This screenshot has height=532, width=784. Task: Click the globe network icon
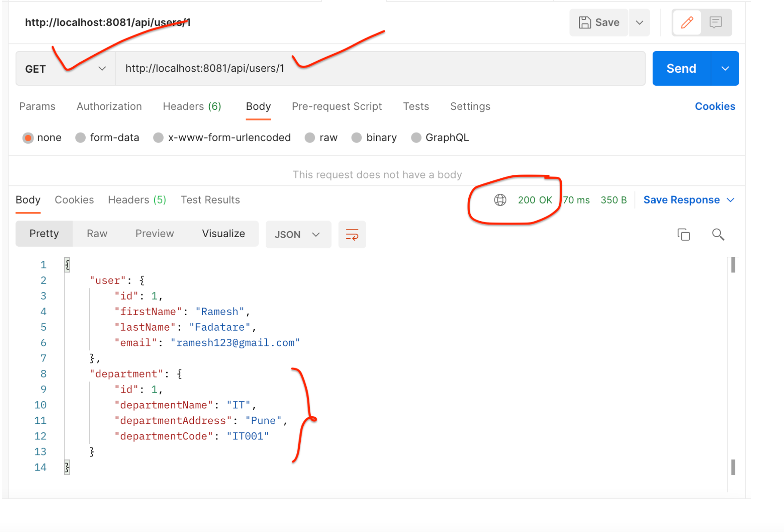[x=500, y=200]
